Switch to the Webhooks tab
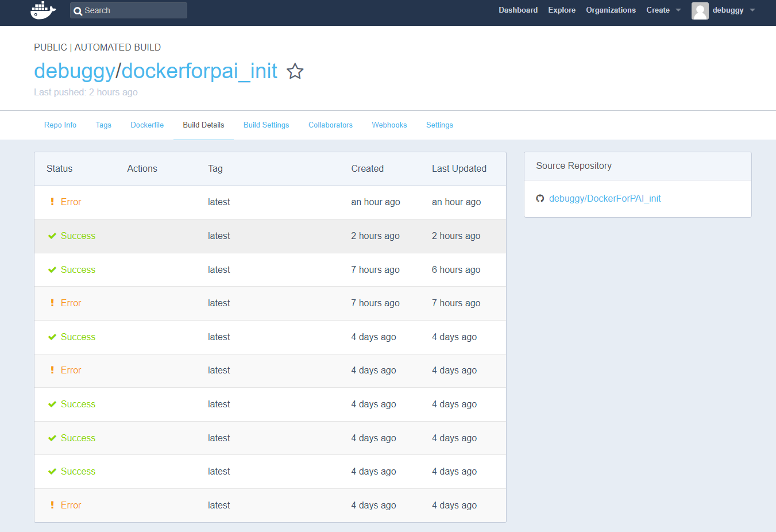Viewport: 776px width, 532px height. [389, 125]
